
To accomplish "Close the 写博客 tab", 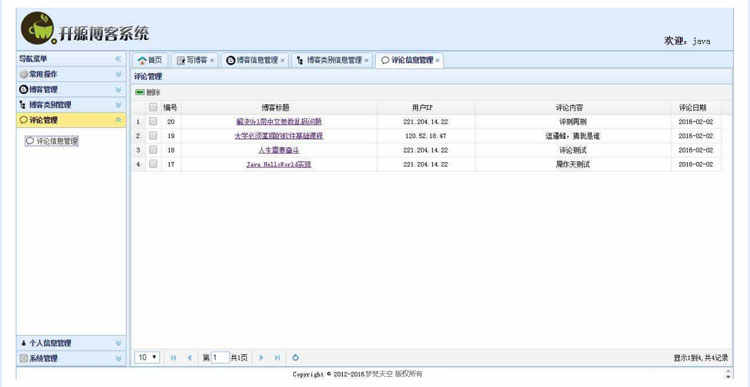I will (x=212, y=61).
